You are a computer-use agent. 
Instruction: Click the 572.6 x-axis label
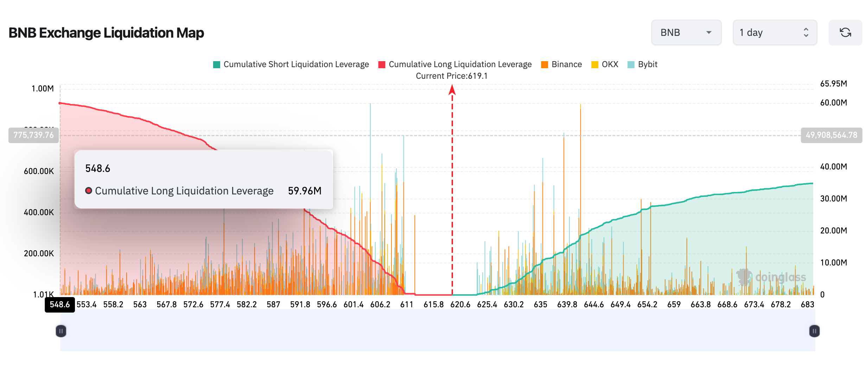193,304
